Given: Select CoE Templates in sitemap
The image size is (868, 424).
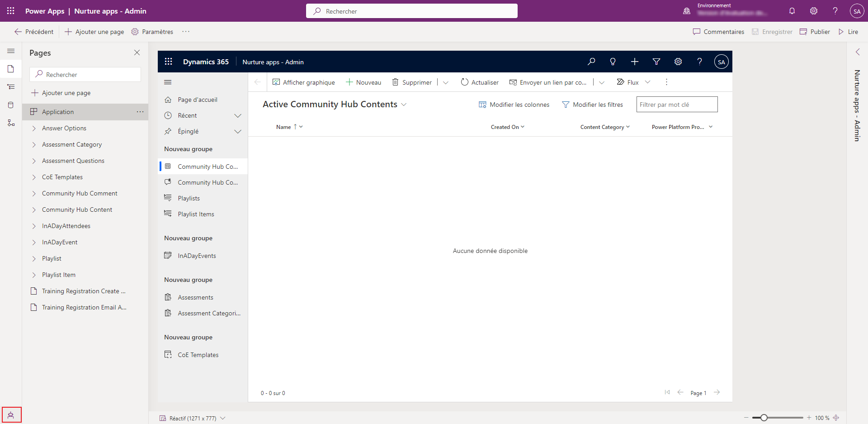Looking at the screenshot, I should [203, 355].
